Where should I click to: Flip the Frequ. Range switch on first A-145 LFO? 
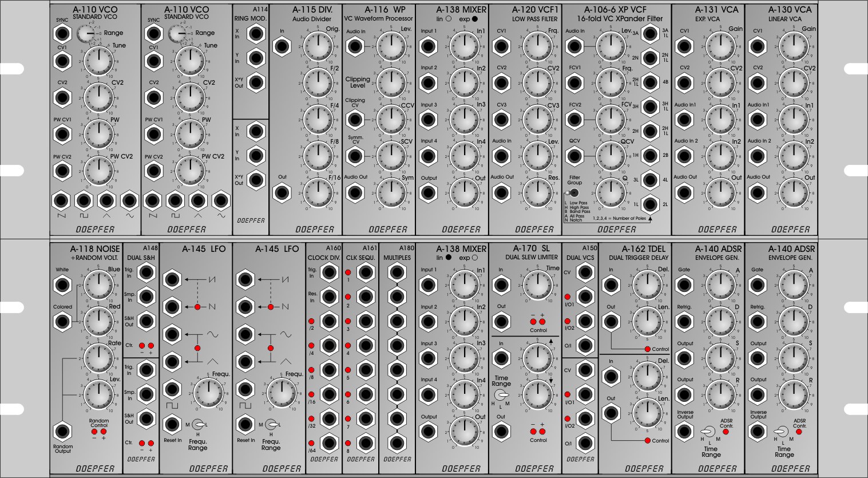coord(199,425)
